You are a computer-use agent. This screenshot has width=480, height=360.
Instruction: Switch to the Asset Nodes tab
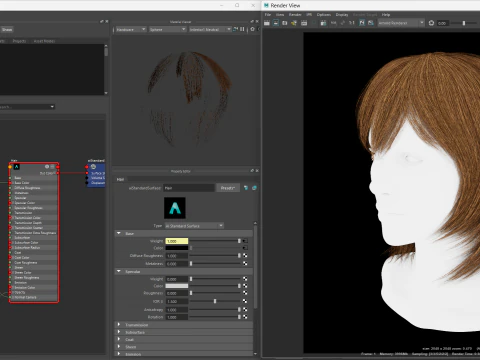44,41
